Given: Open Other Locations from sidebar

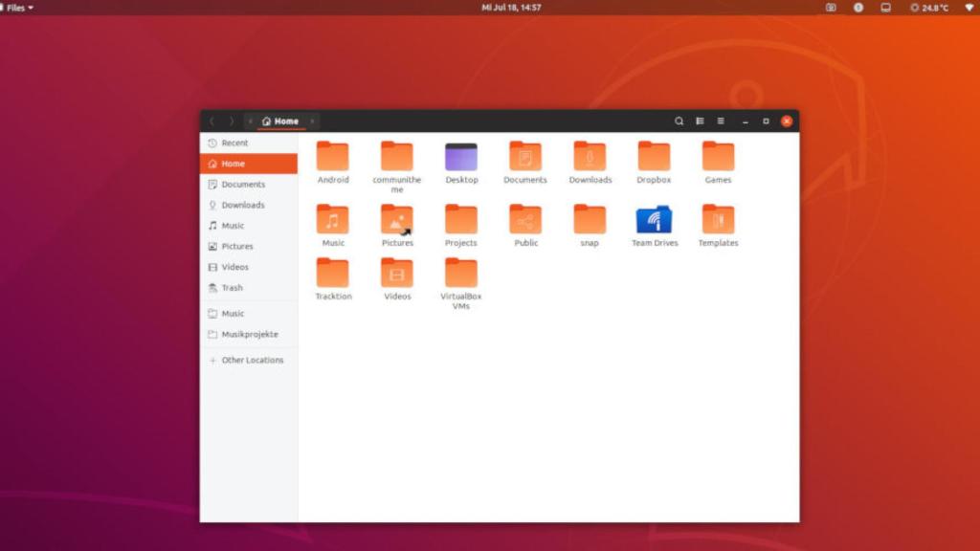Looking at the screenshot, I should point(252,360).
